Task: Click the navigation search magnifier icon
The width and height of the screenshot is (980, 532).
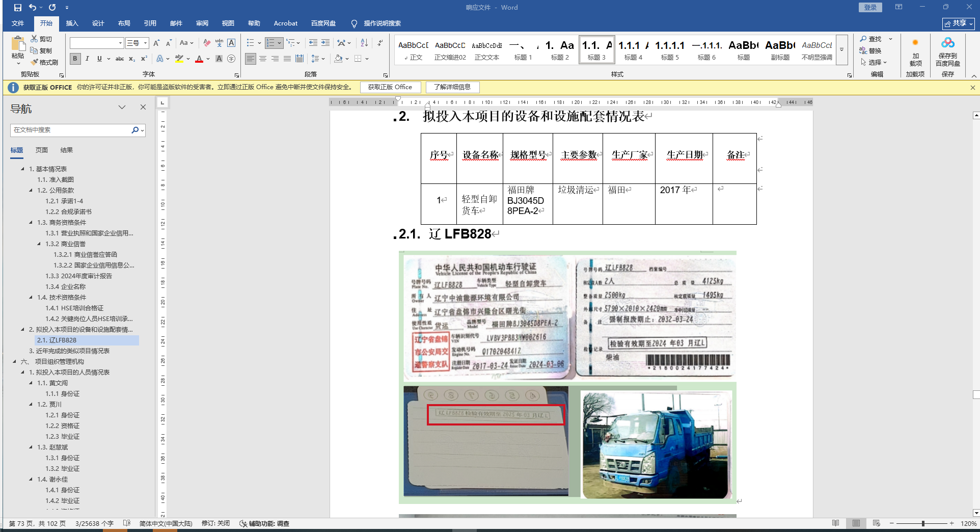Action: click(135, 130)
